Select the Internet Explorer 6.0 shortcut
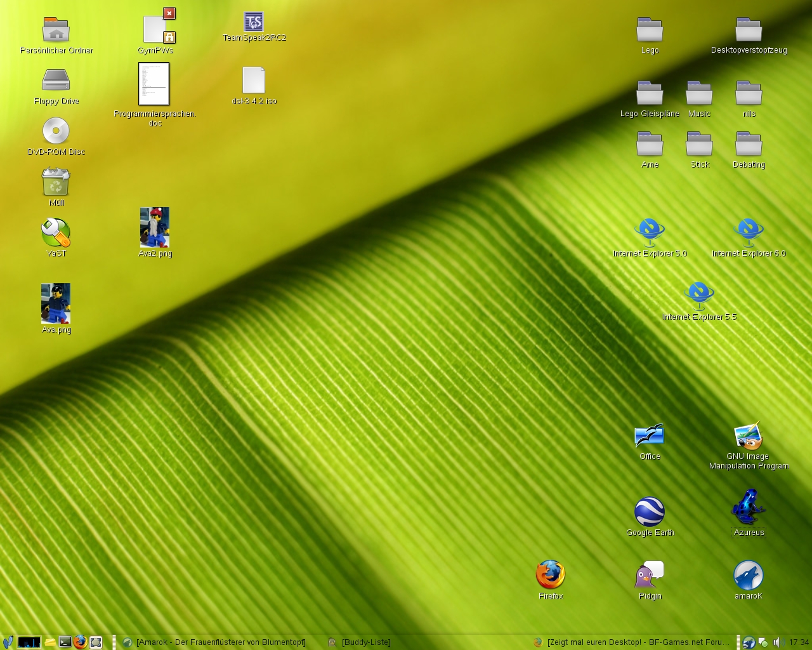 tap(749, 233)
